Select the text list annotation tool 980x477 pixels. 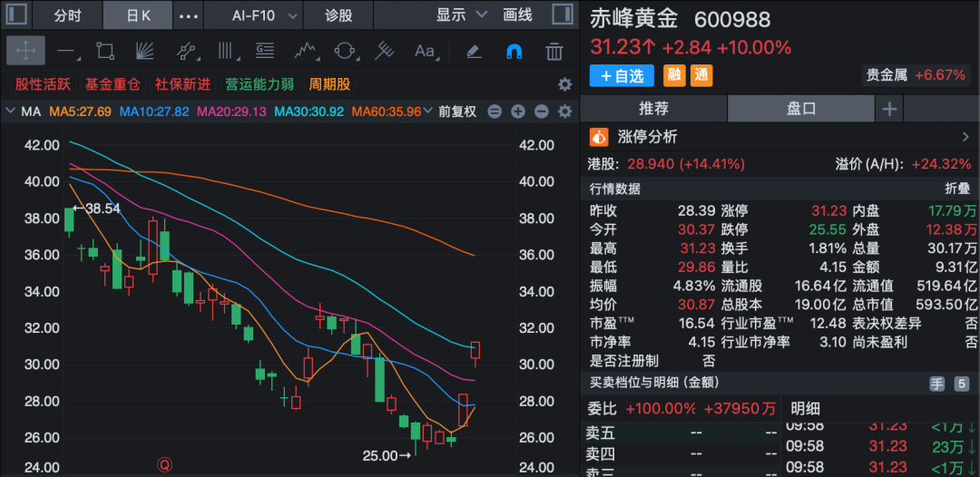(266, 51)
